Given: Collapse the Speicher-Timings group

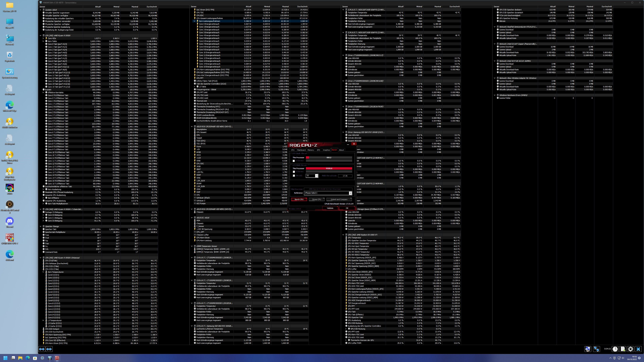Looking at the screenshot, I should (x=40, y=226).
